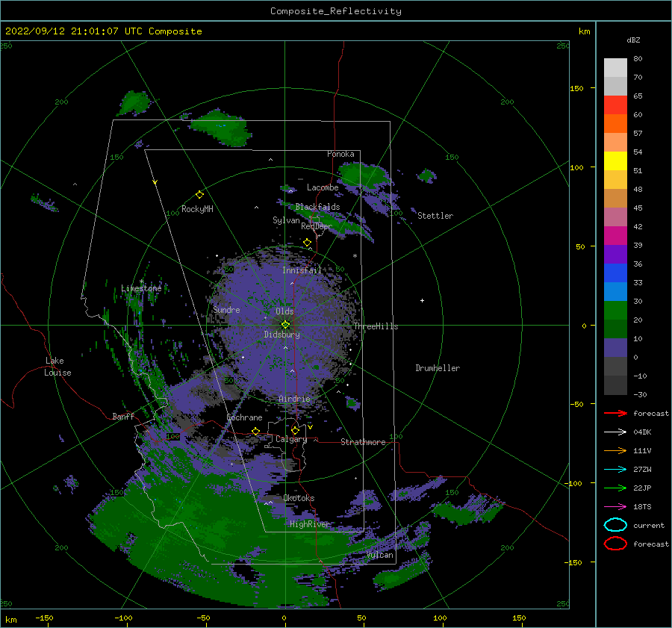672x628 pixels.
Task: Click the Calgary city label
Action: [x=291, y=439]
